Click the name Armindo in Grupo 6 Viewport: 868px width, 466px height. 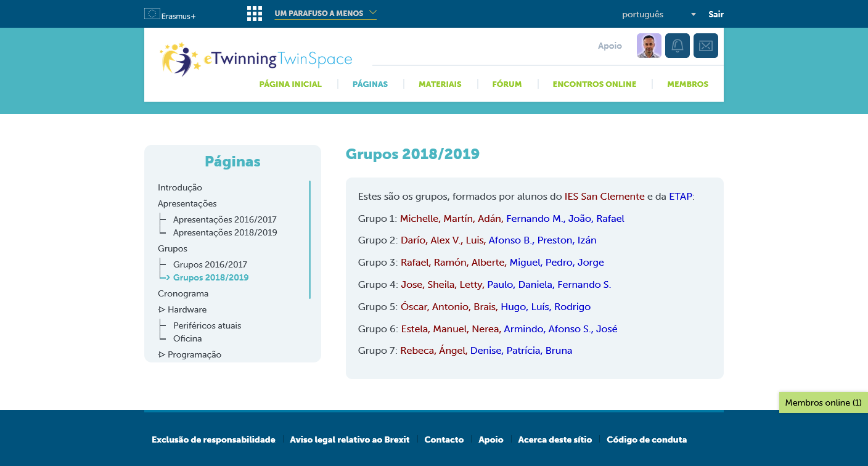coord(523,329)
